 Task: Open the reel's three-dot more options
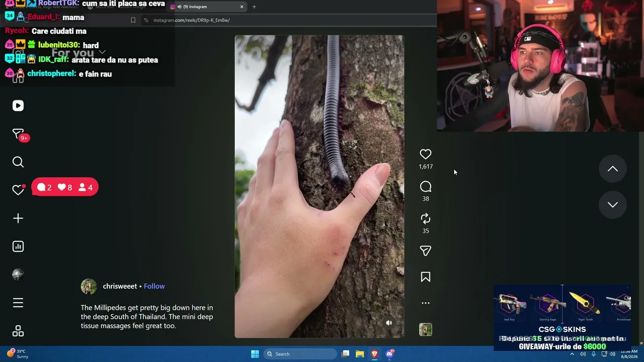426,303
